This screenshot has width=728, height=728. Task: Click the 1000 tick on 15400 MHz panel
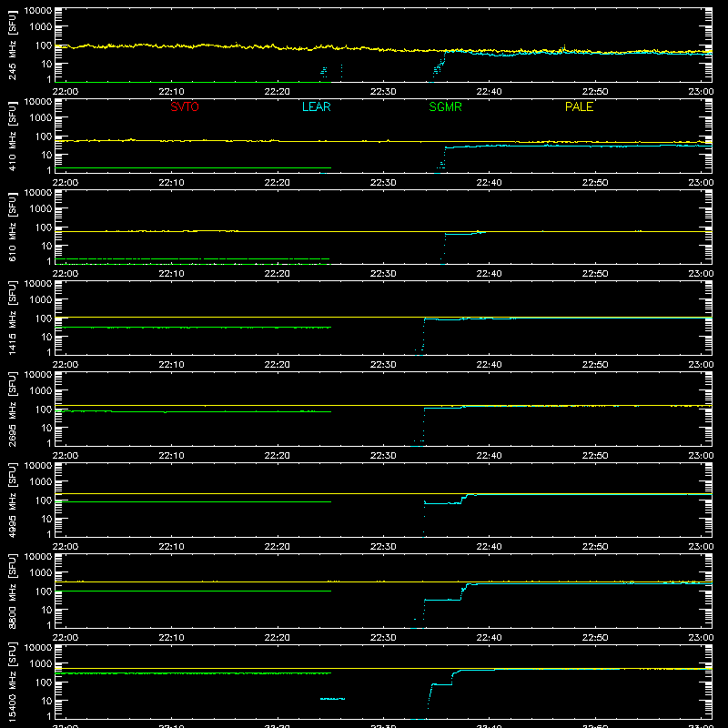[x=41, y=664]
